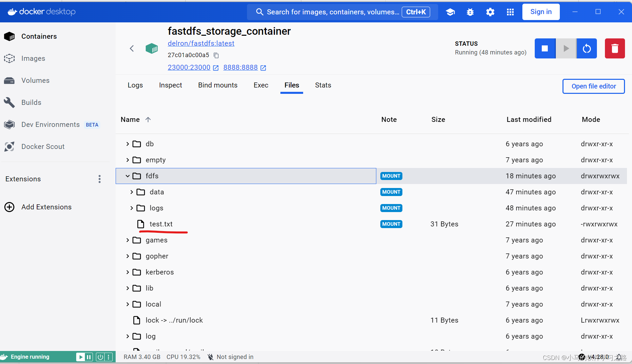Open the extensions grid icon in header
632x364 pixels.
point(510,12)
